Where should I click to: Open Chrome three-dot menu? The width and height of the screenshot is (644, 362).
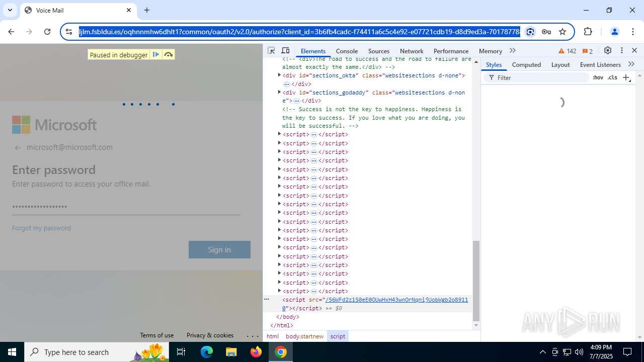(632, 32)
